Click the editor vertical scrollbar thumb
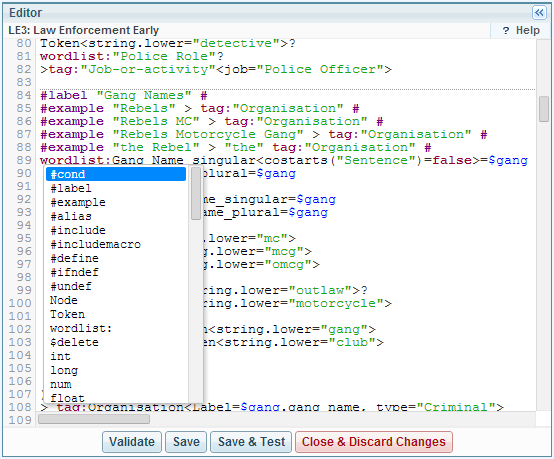 (544, 109)
